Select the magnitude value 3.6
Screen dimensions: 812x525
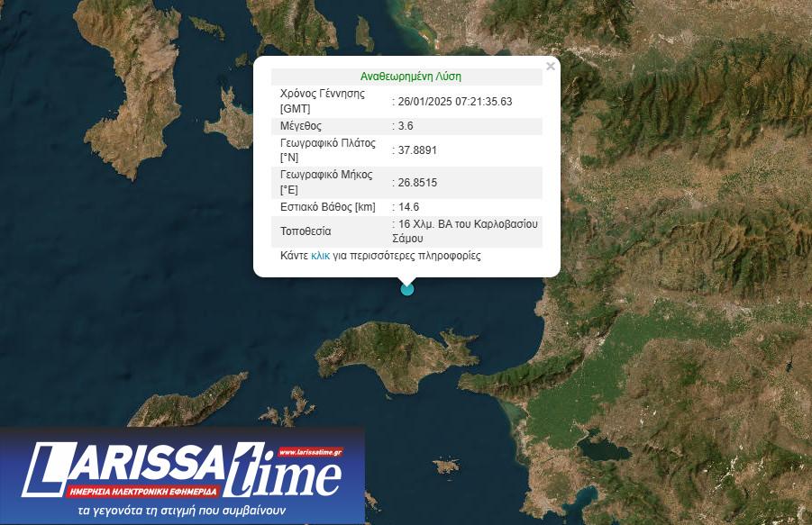406,126
